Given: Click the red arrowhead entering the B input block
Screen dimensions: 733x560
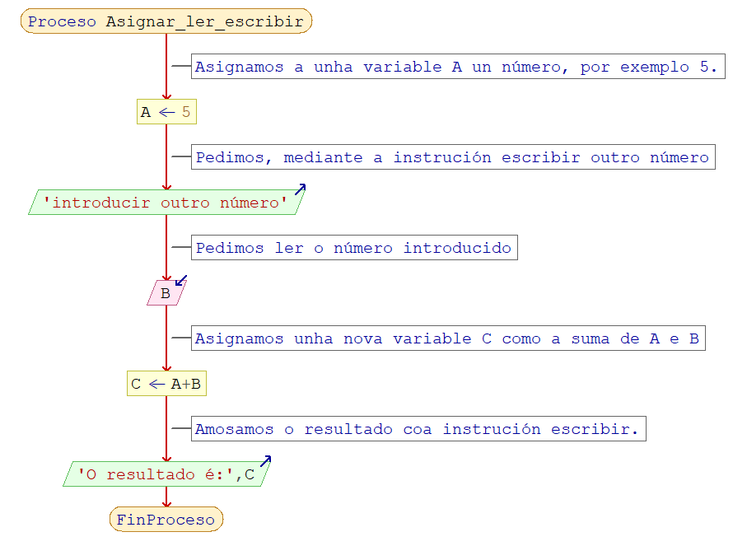Looking at the screenshot, I should 166,277.
